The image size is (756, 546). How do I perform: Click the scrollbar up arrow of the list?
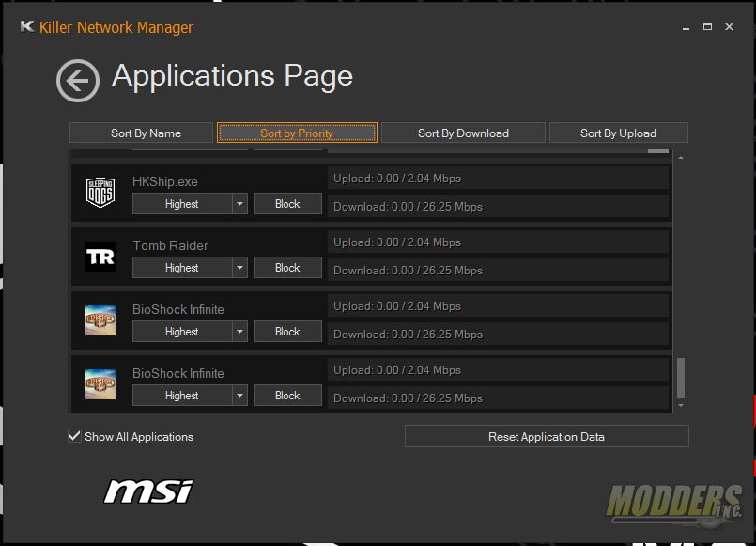point(681,158)
